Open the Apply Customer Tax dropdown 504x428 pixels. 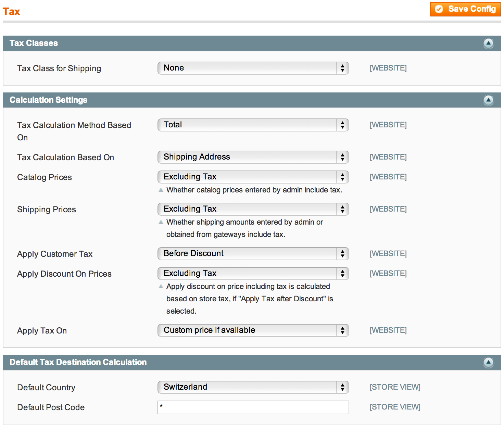click(x=253, y=254)
